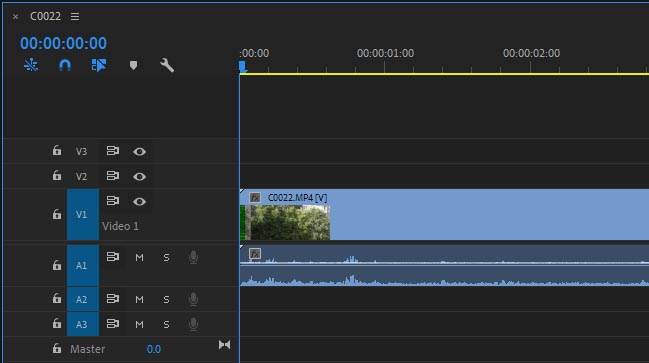
Task: Enable voice-over record on A3
Action: pos(193,324)
